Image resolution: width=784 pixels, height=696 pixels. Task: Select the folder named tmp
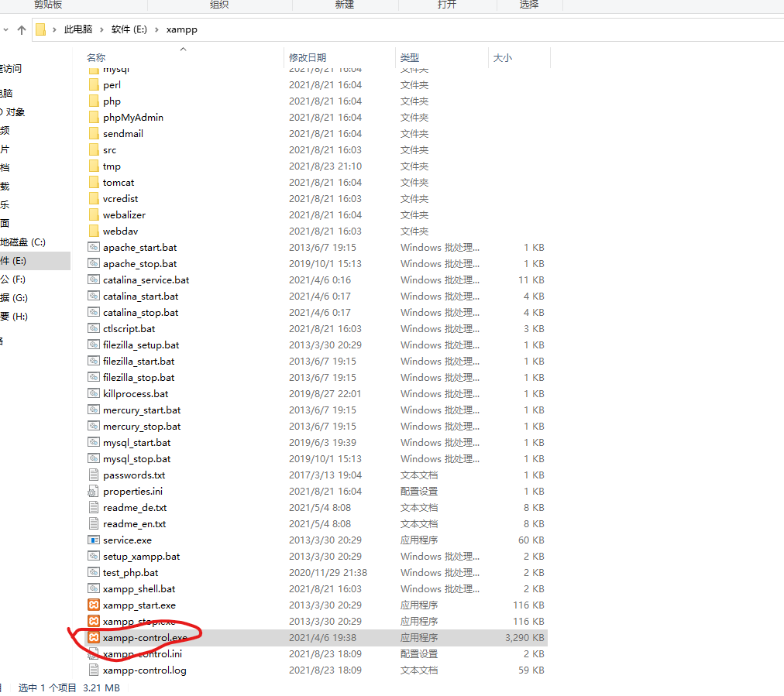click(112, 166)
